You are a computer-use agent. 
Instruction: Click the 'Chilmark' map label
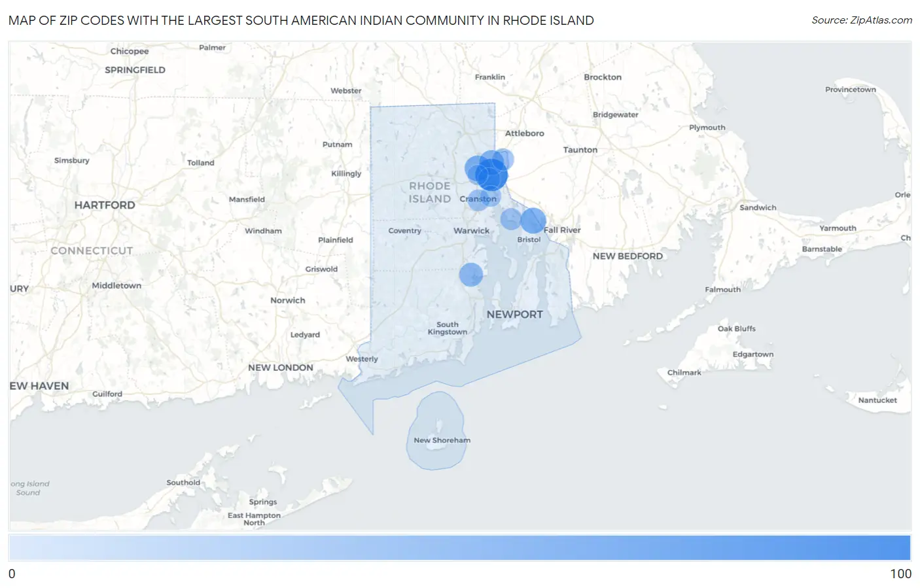[x=684, y=373]
